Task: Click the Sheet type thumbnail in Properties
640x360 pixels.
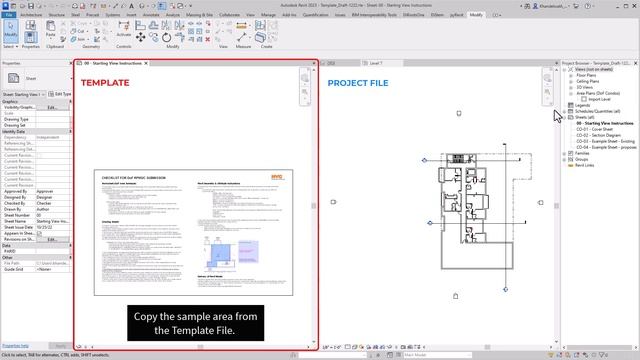Action: pyautogui.click(x=13, y=78)
